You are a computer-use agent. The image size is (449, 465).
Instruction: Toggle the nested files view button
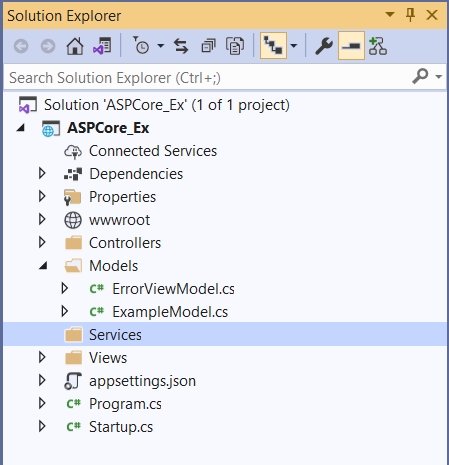[273, 46]
